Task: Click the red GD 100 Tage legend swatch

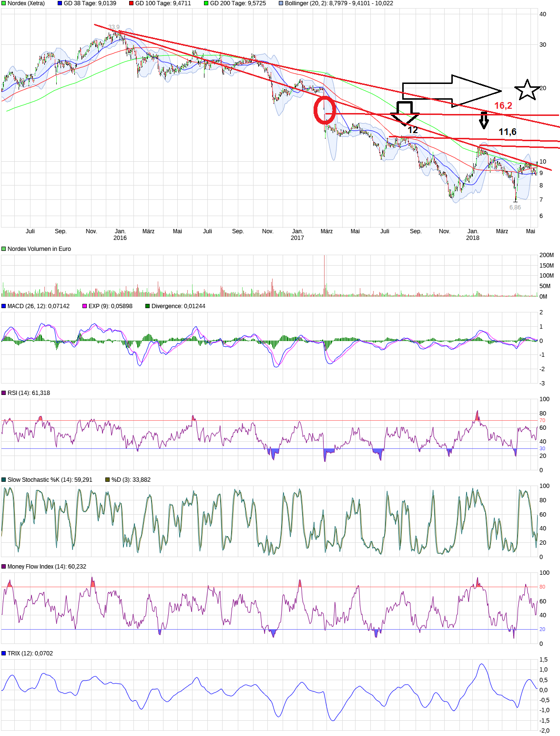Action: tap(132, 3)
